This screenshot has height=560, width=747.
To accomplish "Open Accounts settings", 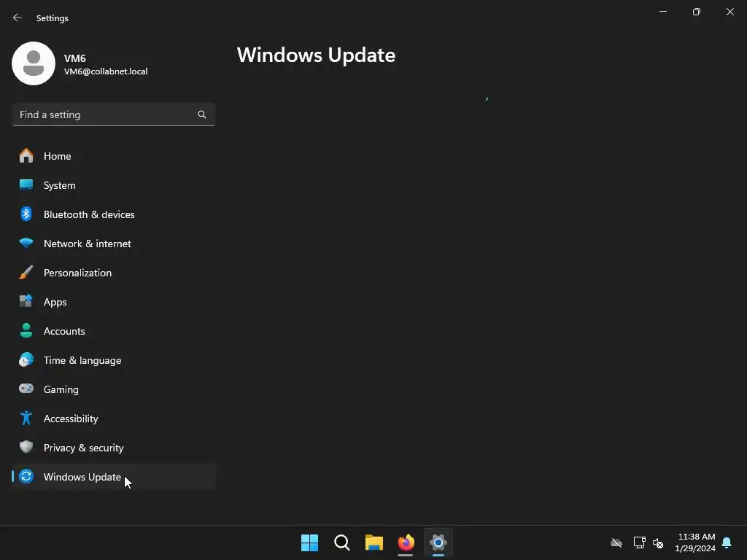I will pos(113,331).
